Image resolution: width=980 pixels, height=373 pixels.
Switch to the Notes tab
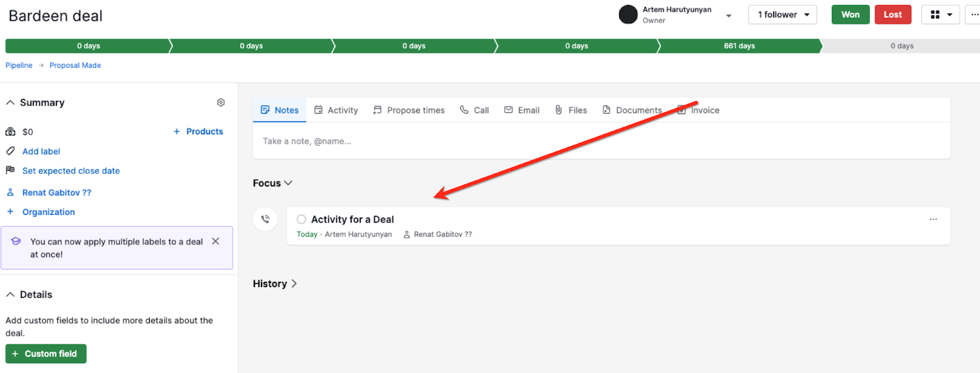[280, 110]
